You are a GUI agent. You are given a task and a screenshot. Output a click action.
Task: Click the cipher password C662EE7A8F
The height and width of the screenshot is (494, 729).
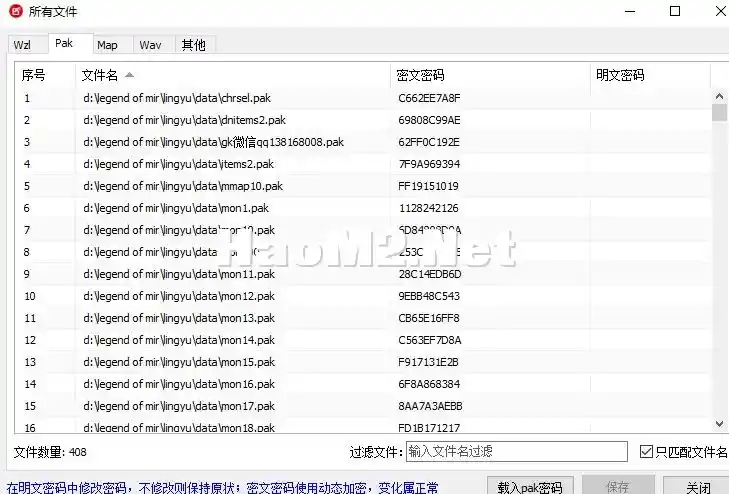pos(429,98)
